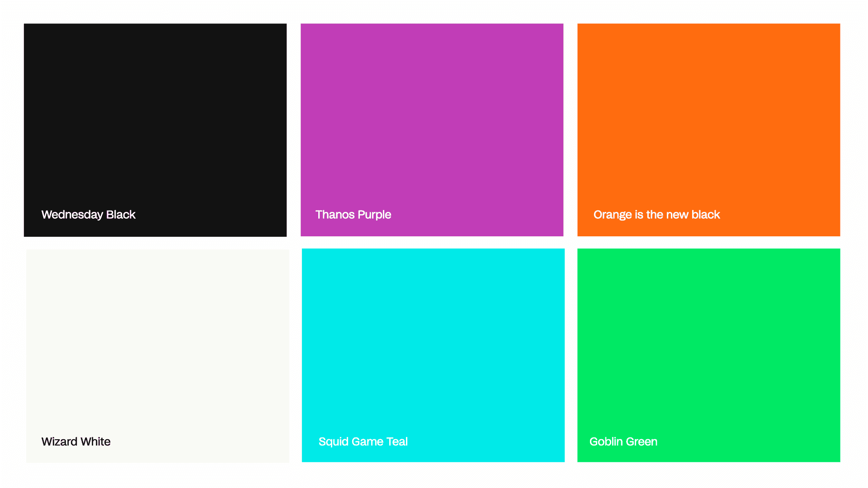
Task: Click 'Orange is the new black' label
Action: coord(656,215)
